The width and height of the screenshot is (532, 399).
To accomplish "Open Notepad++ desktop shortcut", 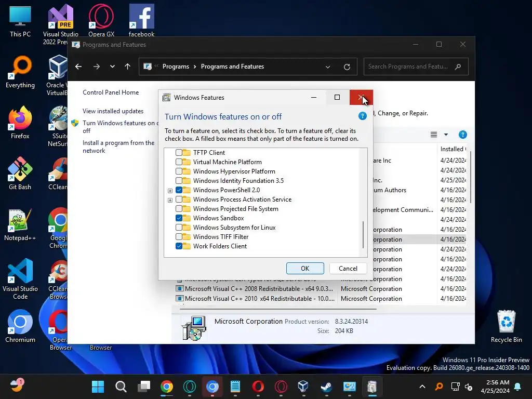I will point(20,224).
